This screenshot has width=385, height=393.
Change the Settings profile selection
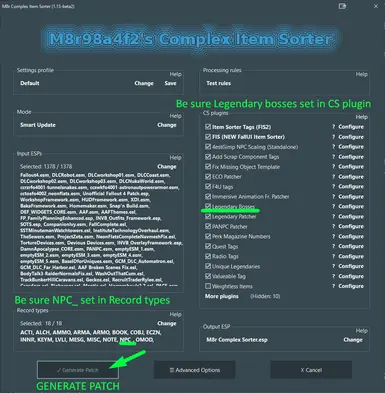click(144, 83)
